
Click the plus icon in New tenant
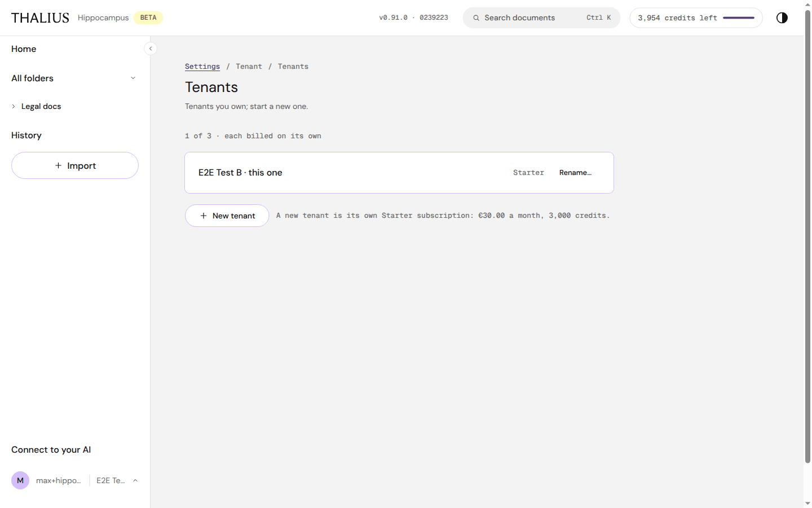[x=204, y=216]
